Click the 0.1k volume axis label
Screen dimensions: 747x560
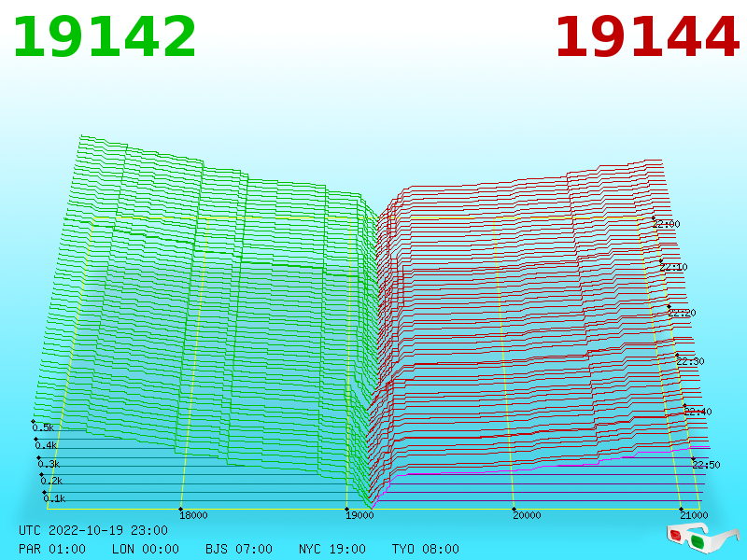click(x=54, y=498)
